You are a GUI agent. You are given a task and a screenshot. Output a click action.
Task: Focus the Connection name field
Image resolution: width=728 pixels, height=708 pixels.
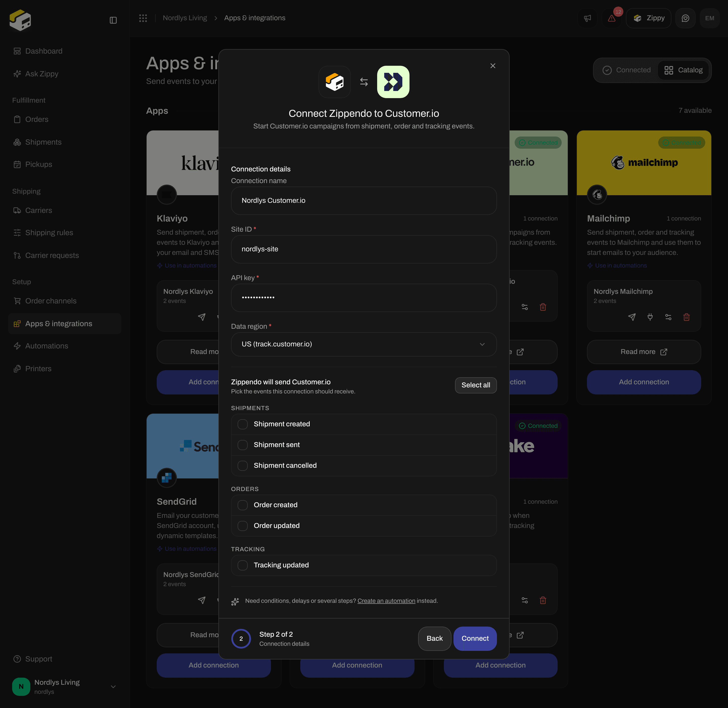pos(364,201)
